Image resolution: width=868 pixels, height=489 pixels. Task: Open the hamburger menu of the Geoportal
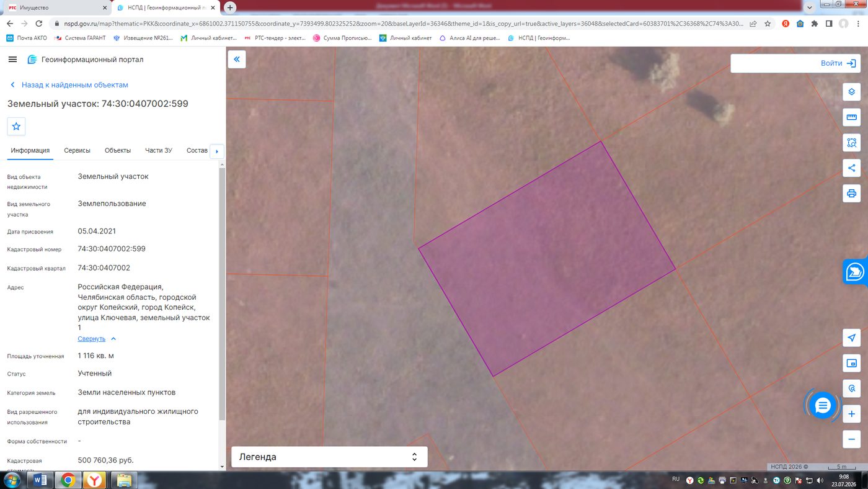tap(12, 60)
